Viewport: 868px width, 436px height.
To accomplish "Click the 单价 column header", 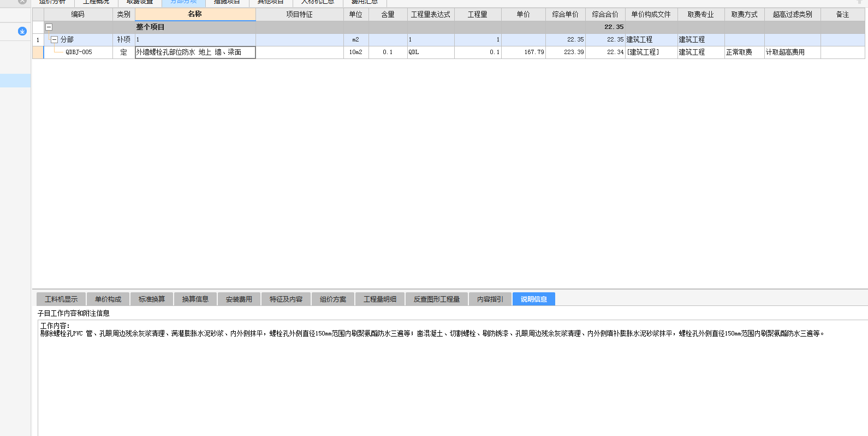I will tap(524, 14).
